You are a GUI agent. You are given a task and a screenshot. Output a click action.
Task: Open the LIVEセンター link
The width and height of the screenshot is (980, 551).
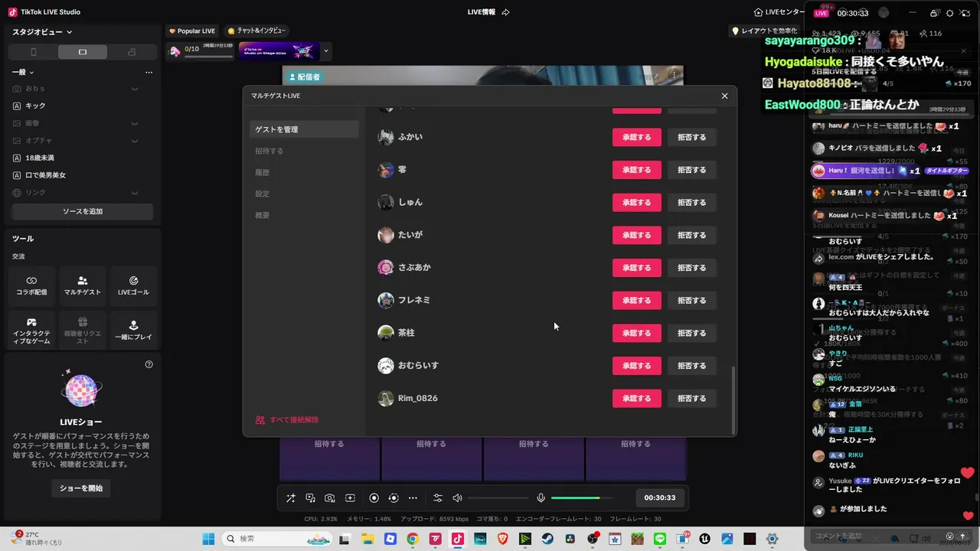click(x=780, y=12)
